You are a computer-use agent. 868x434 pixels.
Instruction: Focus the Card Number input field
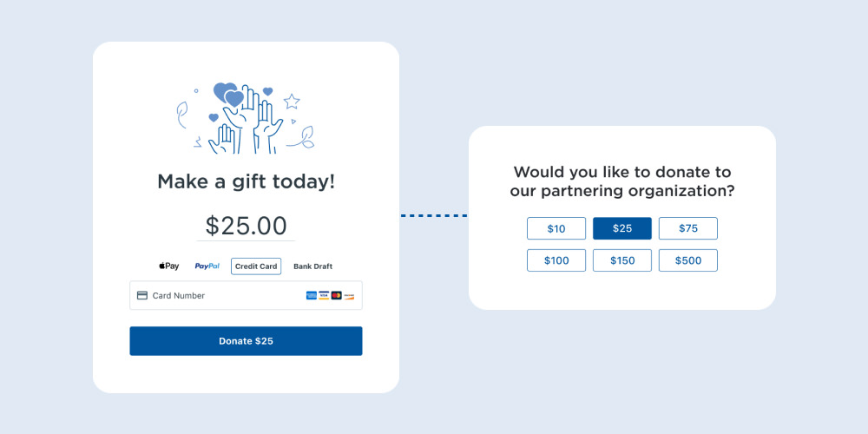point(226,296)
